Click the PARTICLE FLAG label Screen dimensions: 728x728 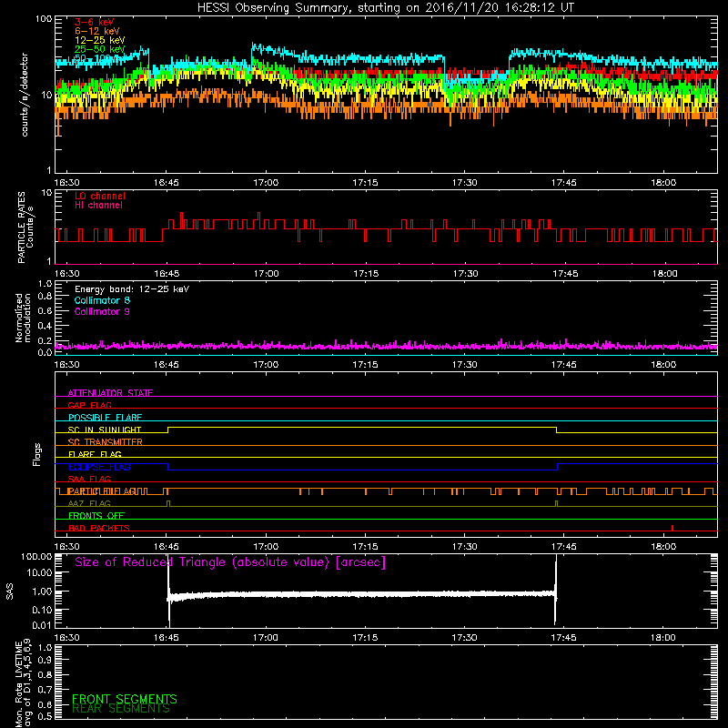[x=102, y=490]
